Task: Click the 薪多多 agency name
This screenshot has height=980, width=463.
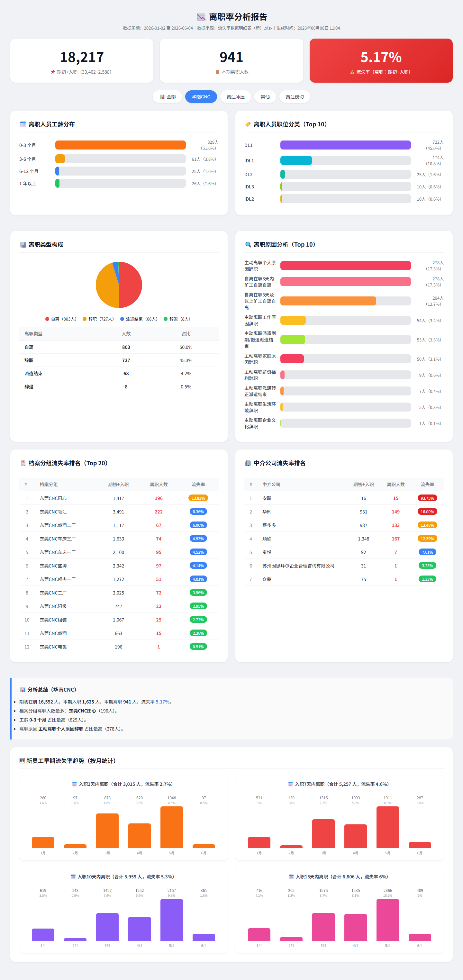Action: tap(269, 525)
